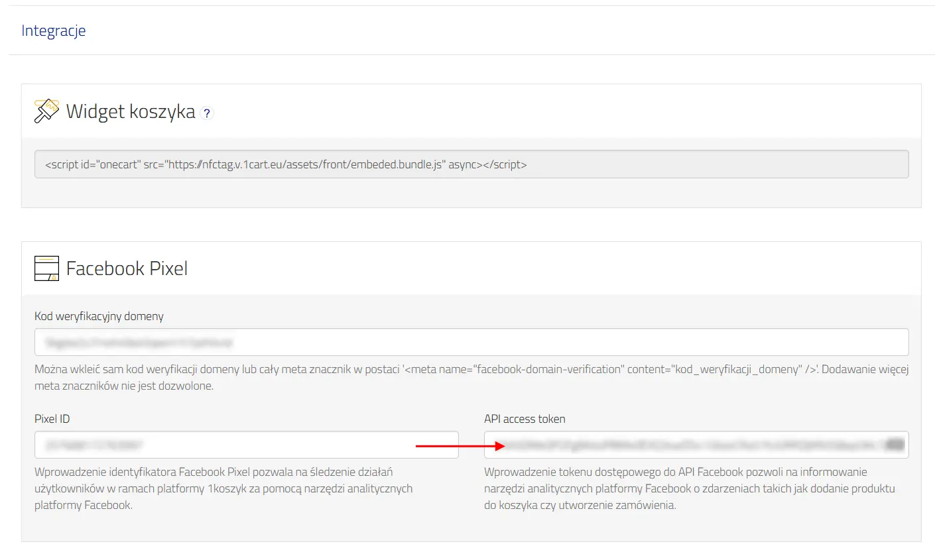The image size is (935, 560).
Task: Click the API access token label
Action: point(525,419)
